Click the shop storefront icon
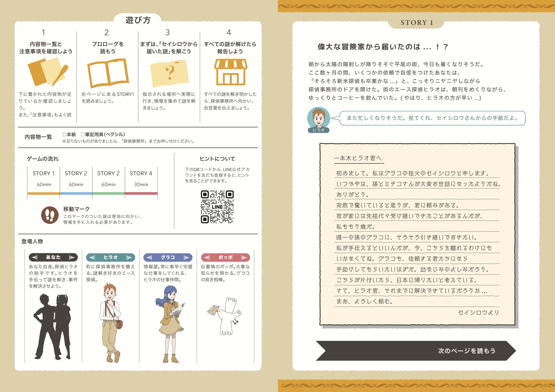 pos(231,72)
